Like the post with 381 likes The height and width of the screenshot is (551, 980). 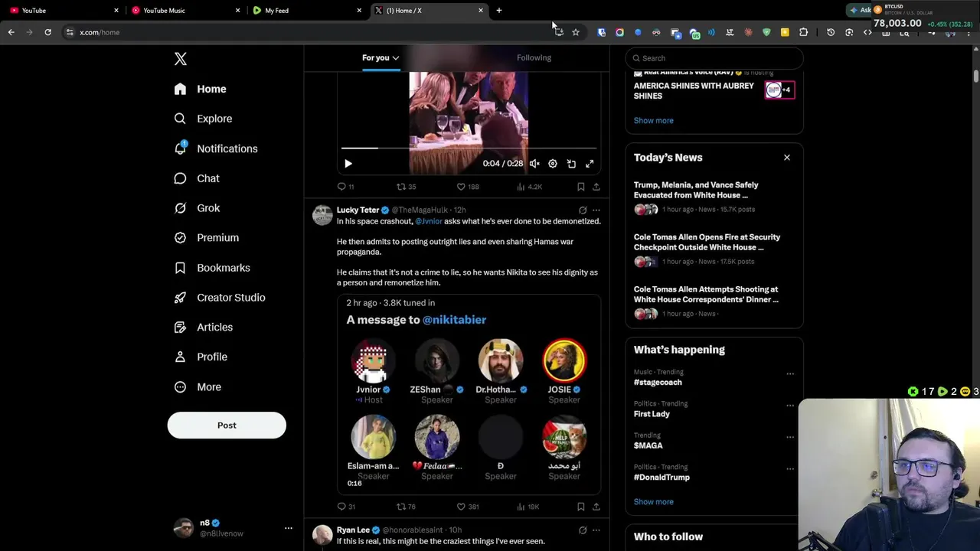coord(468,507)
